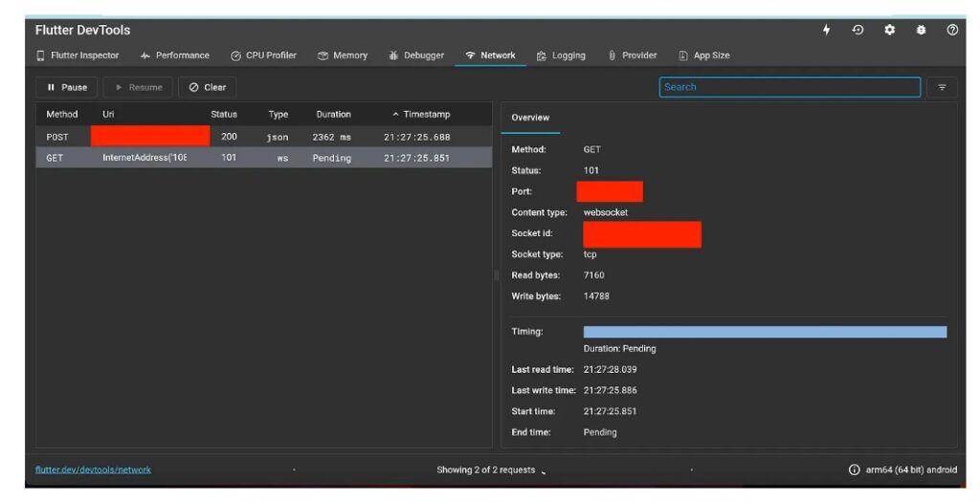
Task: Click the Read bytes value 7160
Action: coord(593,275)
